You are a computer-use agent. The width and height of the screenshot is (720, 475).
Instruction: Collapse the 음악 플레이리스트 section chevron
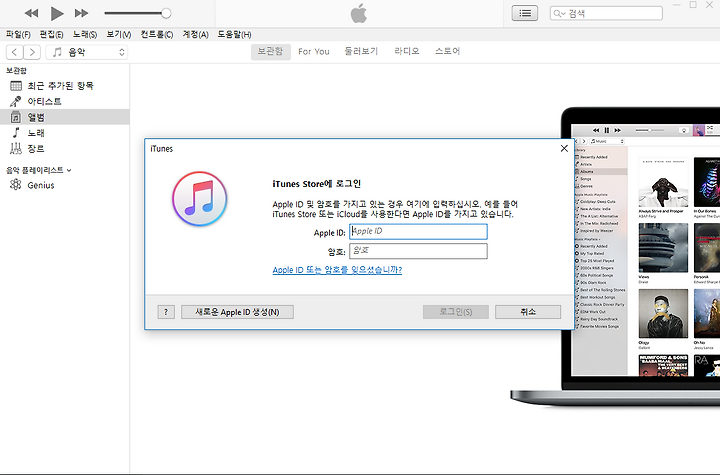(69, 170)
